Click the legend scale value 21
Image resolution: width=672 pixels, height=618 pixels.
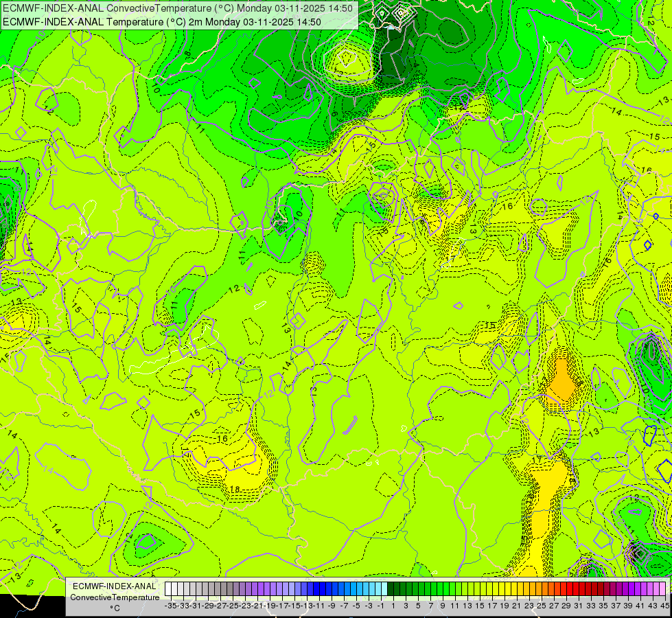tap(516, 606)
